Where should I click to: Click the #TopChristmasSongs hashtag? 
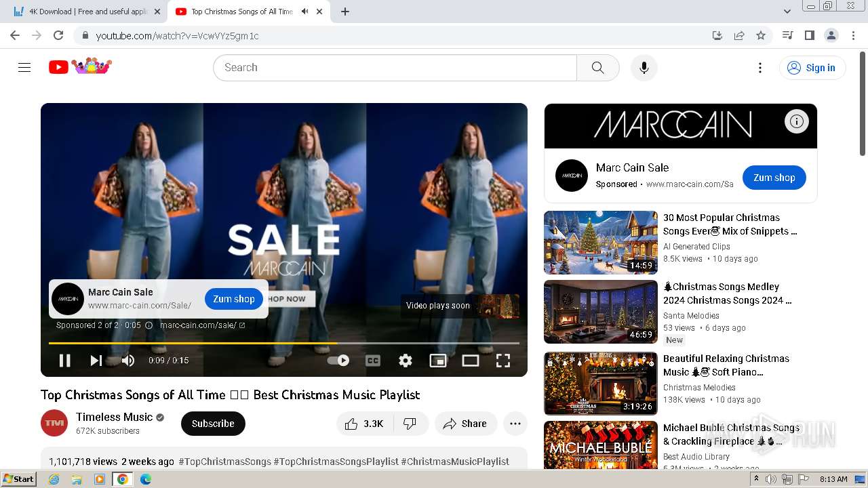224,462
